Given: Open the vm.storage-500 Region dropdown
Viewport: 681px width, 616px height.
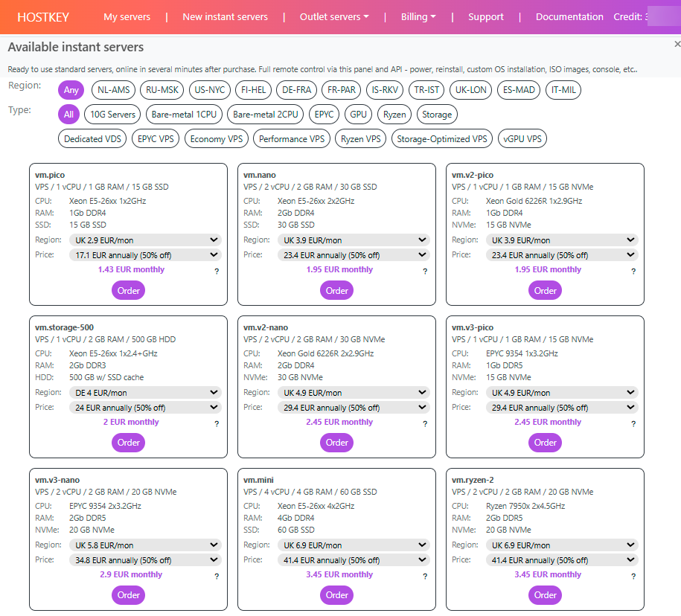Looking at the screenshot, I should 145,393.
